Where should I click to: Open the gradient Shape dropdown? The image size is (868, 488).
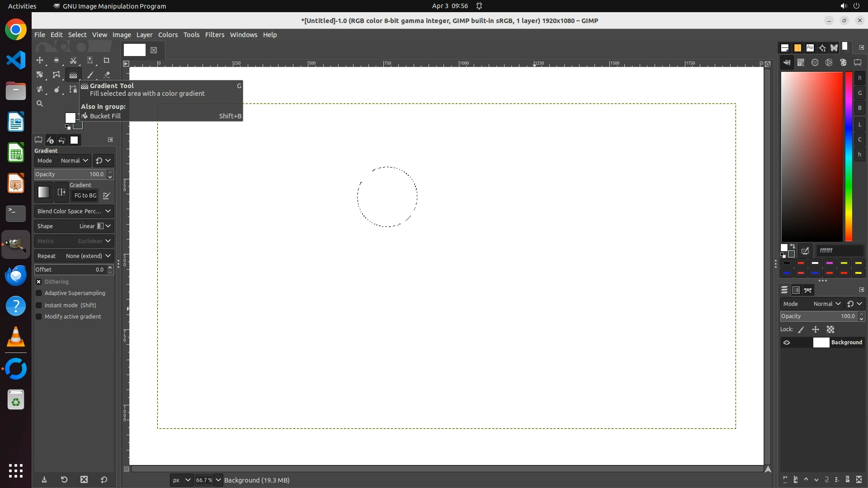[x=74, y=226]
